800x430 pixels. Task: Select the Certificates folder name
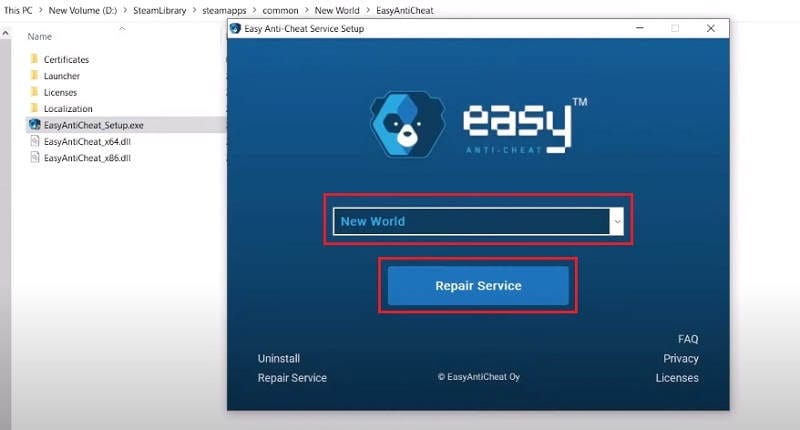[x=66, y=60]
